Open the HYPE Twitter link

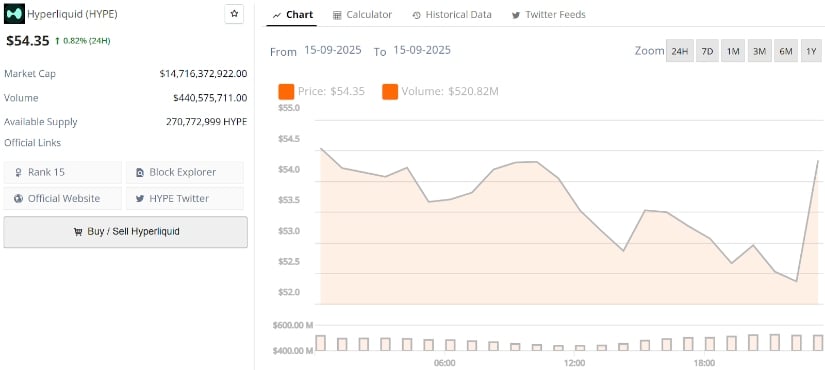(185, 198)
